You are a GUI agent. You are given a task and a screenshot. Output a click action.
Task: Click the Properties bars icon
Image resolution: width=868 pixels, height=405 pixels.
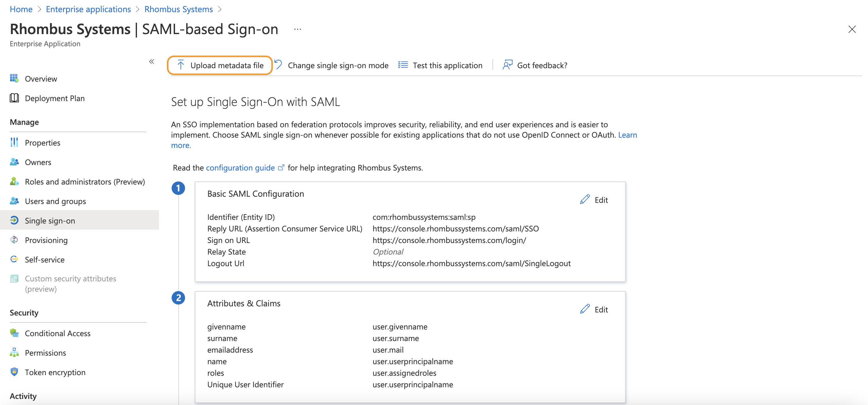14,142
